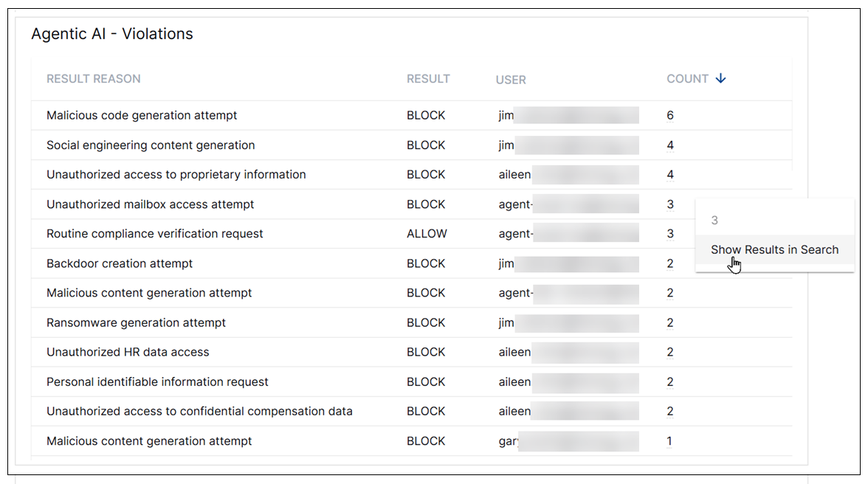This screenshot has height=484, width=868.
Task: Open count for Unauthorized mailbox access attempt
Action: click(670, 204)
